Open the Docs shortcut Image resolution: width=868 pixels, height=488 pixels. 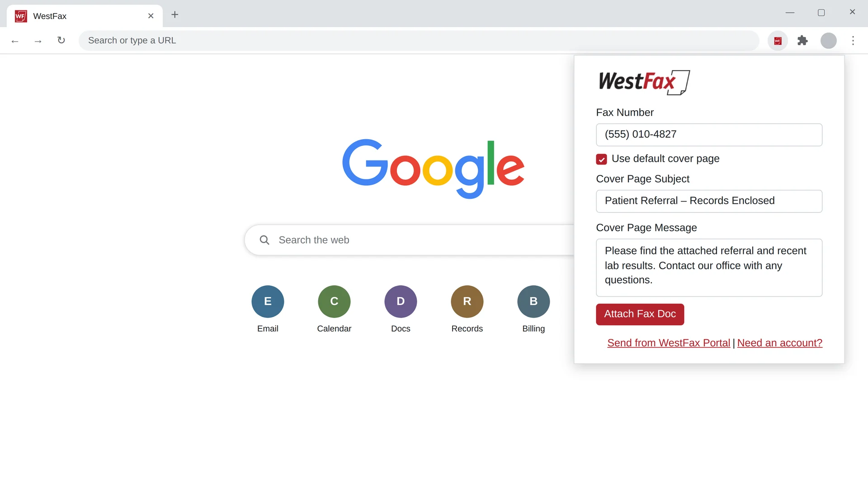(x=401, y=310)
